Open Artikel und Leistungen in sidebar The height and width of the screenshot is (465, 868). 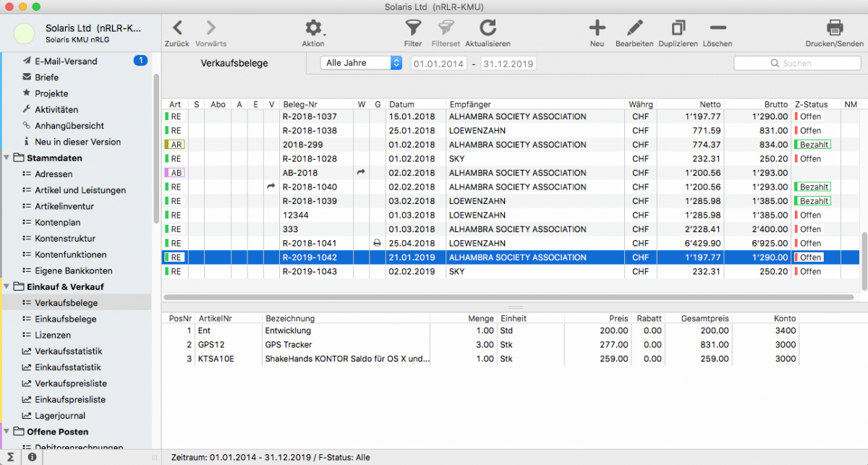[80, 190]
